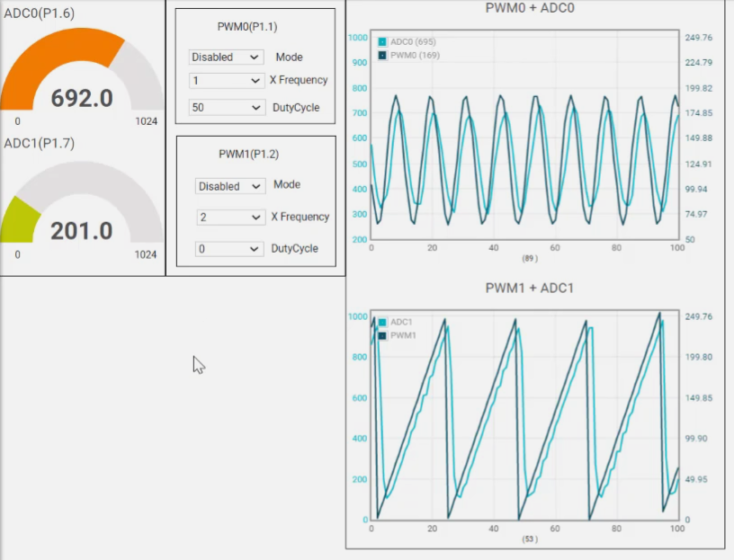Click the "PWM0 + ADC0" chart title

(529, 9)
